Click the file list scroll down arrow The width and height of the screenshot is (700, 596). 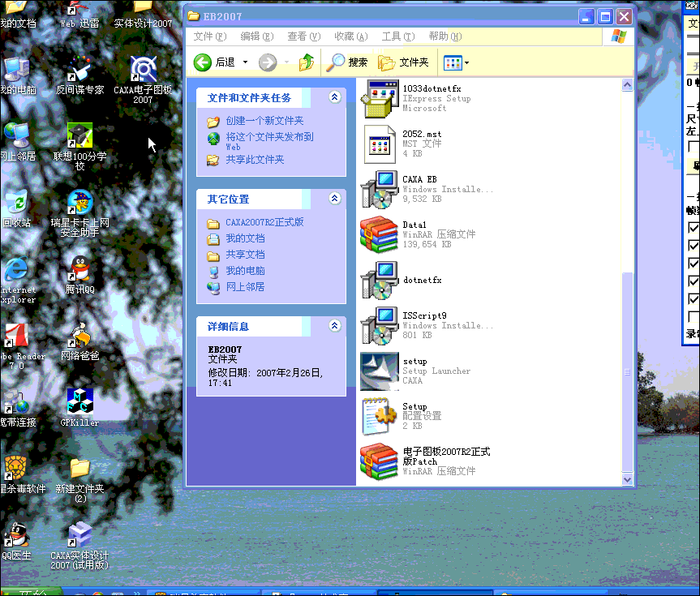(627, 479)
